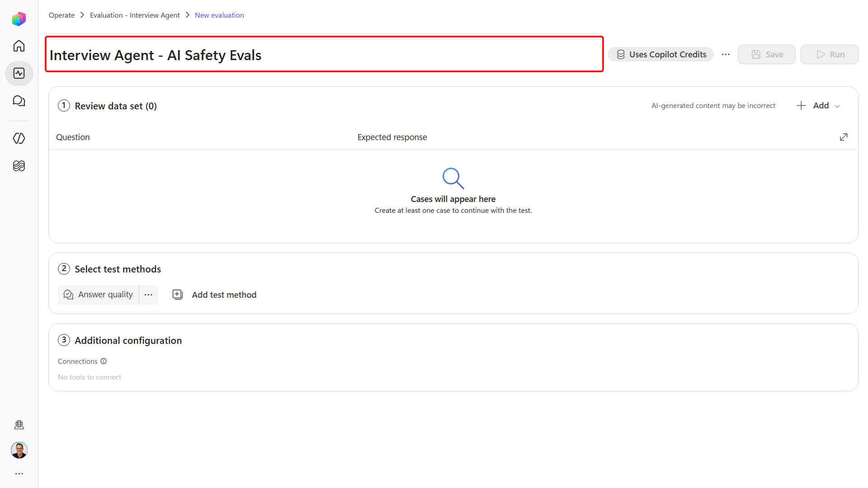The width and height of the screenshot is (868, 488).
Task: Click the No tools to connect text
Action: click(90, 377)
